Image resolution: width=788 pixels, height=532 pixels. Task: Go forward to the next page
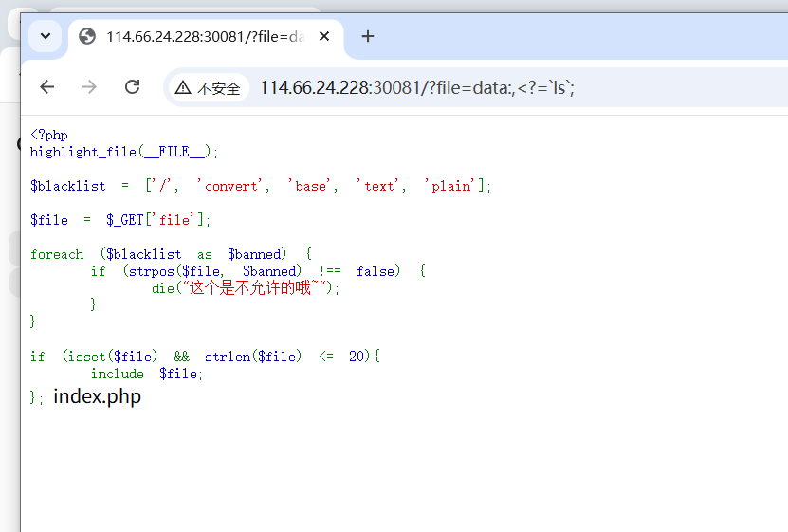pos(89,87)
